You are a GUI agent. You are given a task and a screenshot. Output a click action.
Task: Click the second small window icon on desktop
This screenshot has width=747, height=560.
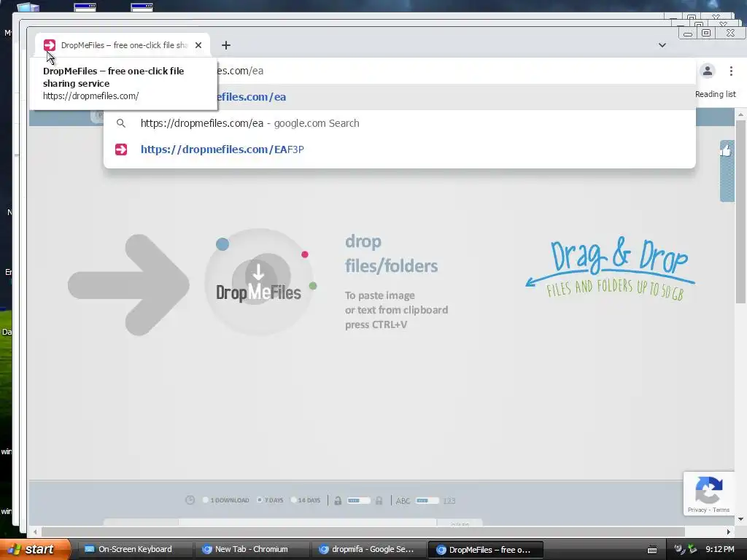[x=142, y=7]
